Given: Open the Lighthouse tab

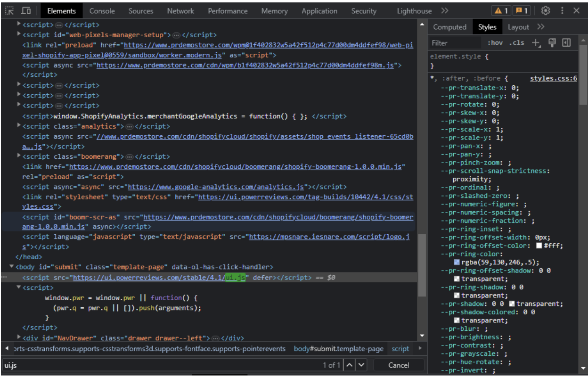Looking at the screenshot, I should 414,11.
